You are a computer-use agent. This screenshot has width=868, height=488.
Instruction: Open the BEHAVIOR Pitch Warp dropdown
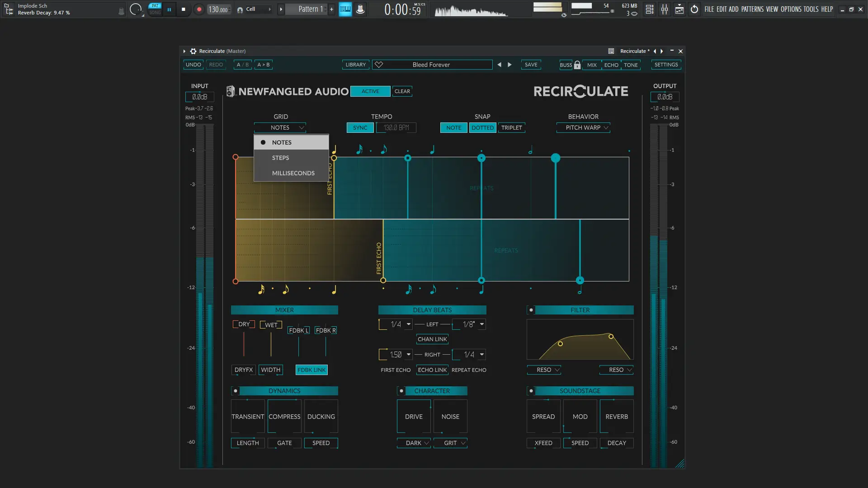(x=583, y=128)
